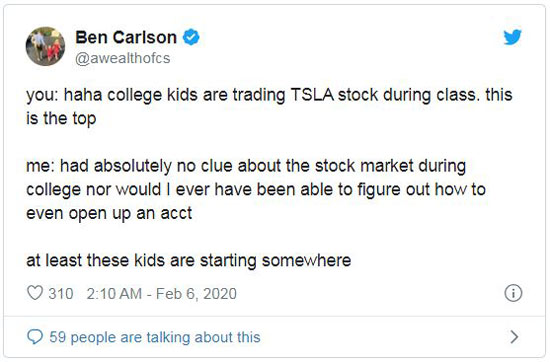Click the line beginning 'me: had absolutely'
The height and width of the screenshot is (362, 550).
click(x=246, y=166)
